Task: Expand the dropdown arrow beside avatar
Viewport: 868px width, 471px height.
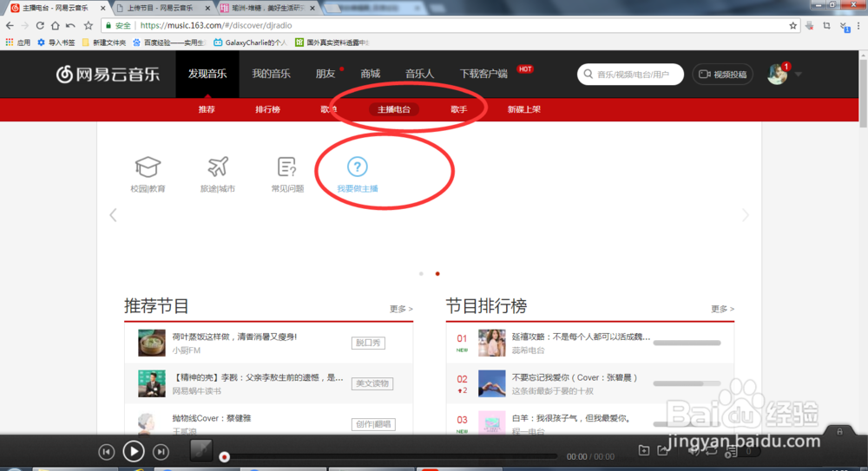Action: (799, 75)
